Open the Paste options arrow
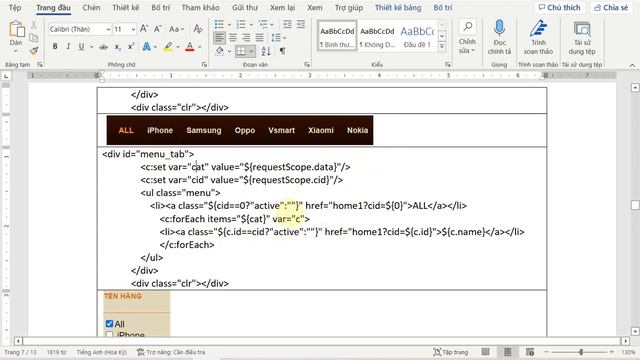Viewport: 640px width, 360px height. [16, 51]
